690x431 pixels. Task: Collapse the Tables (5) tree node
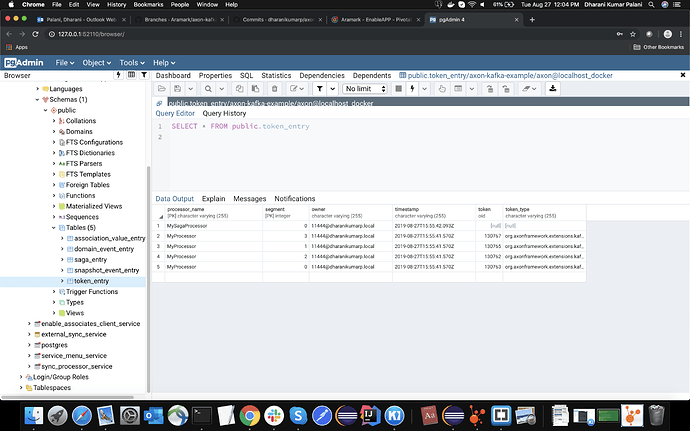(x=54, y=228)
